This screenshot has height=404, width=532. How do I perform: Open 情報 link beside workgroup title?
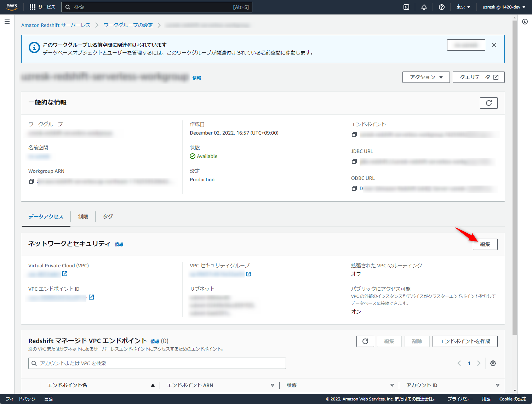point(197,78)
